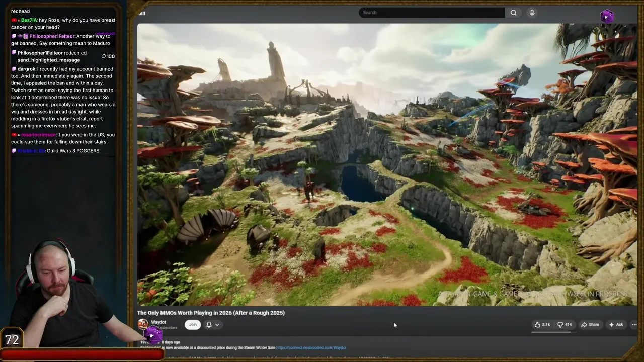The height and width of the screenshot is (362, 644).
Task: Focus the YouTube search field
Action: tap(432, 13)
